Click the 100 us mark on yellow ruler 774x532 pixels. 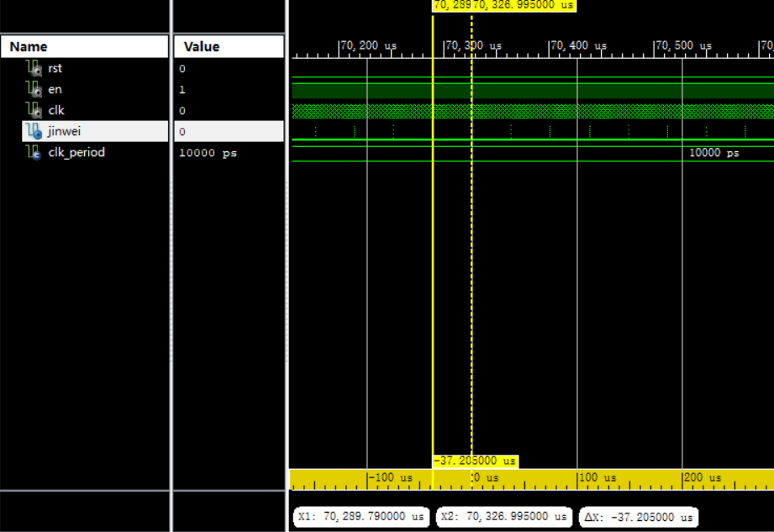click(x=598, y=477)
